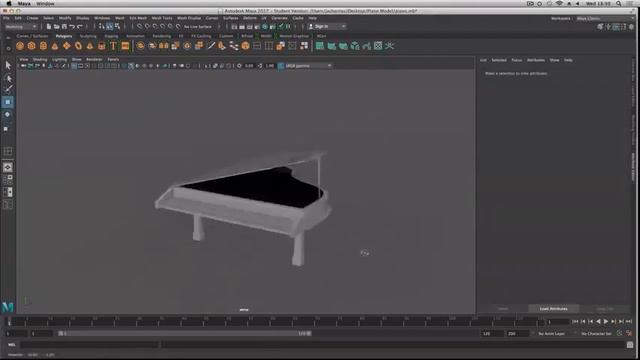Toggle select by hierarchy mode

(x=102, y=27)
